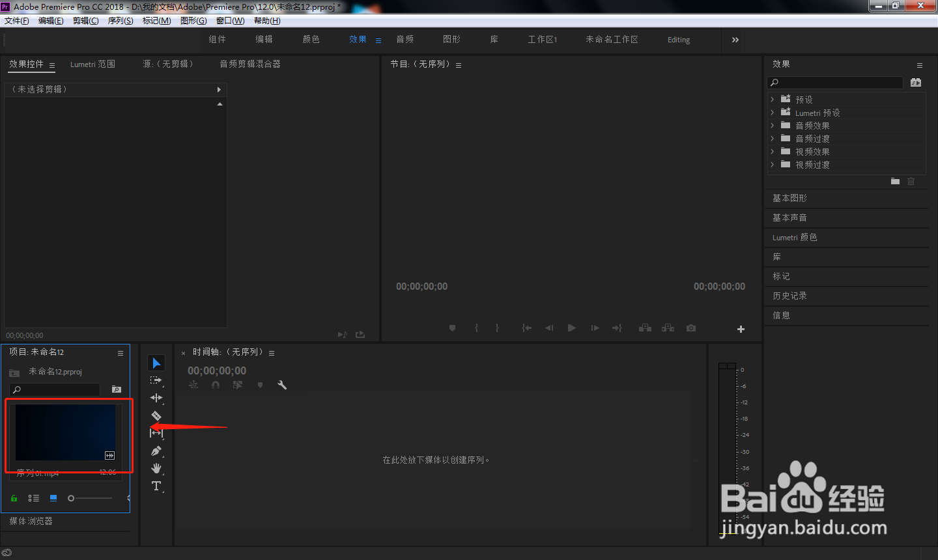Go up a folder level in project
Viewport: 938px width, 560px height.
coord(14,372)
